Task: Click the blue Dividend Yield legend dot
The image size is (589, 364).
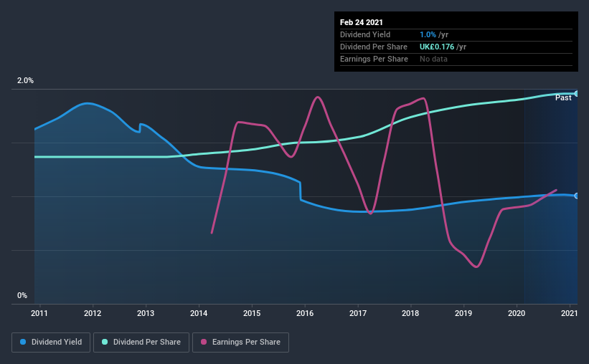Action: click(23, 342)
